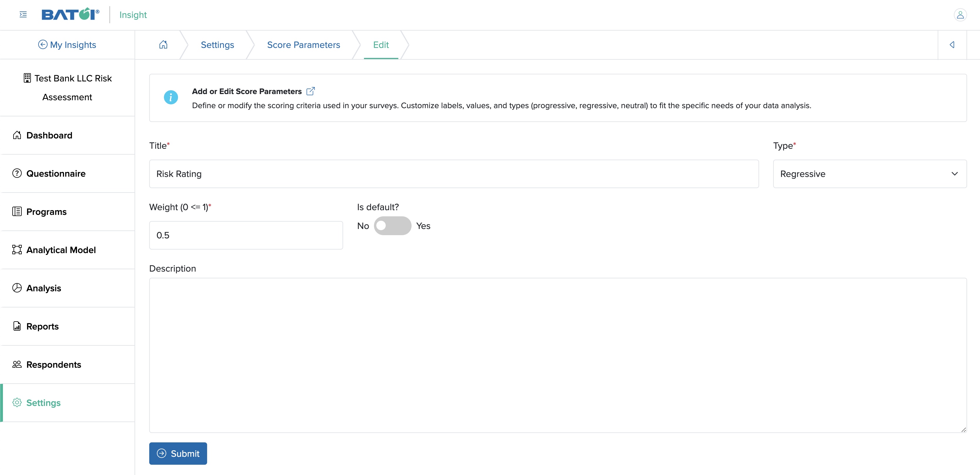980x475 pixels.
Task: Click the home breadcrumb icon
Action: pos(163,45)
